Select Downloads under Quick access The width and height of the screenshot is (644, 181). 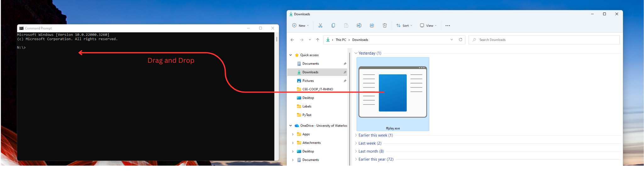pos(317,72)
